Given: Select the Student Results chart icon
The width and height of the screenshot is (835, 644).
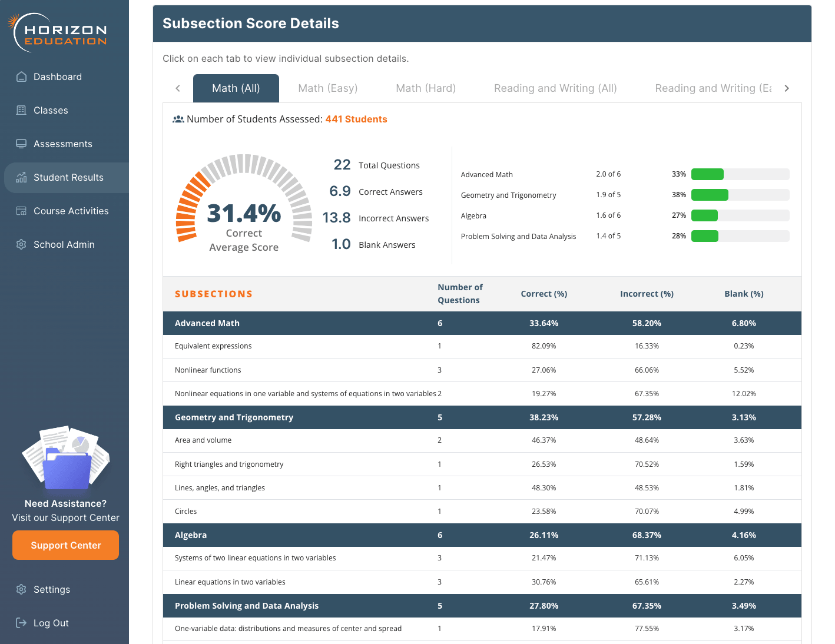Looking at the screenshot, I should coord(21,177).
